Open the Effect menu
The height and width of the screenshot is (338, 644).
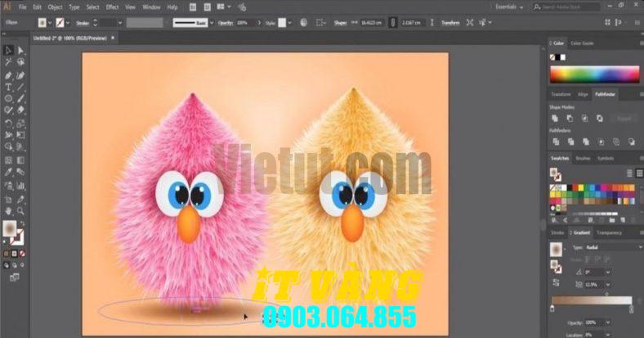point(112,7)
